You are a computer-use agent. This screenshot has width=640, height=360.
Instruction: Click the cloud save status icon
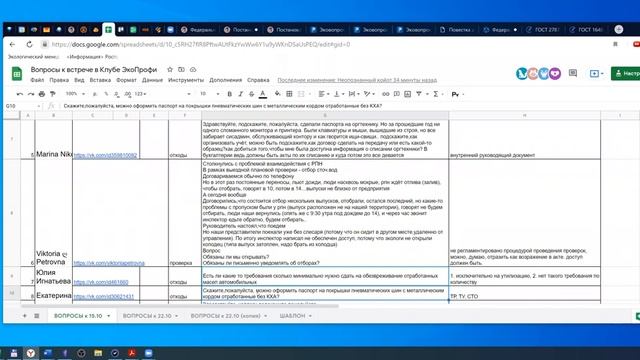click(193, 70)
